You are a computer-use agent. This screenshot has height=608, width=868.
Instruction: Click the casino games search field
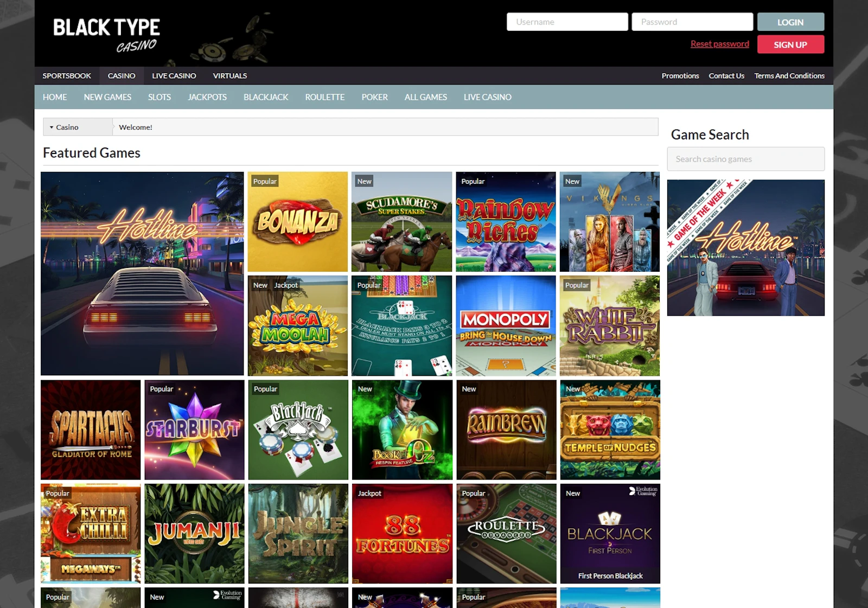[x=745, y=158]
